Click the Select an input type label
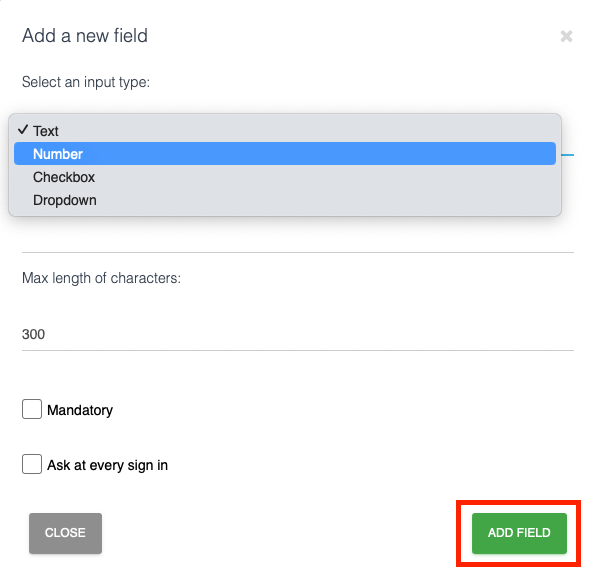 coord(86,82)
